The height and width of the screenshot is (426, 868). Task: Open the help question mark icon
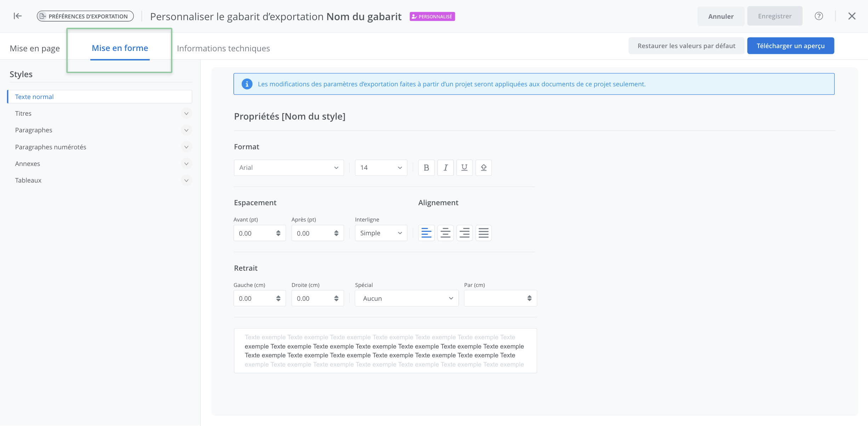click(818, 16)
